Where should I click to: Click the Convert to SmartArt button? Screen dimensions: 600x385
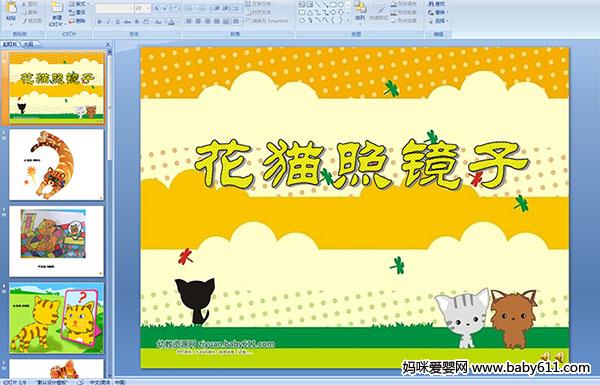(x=267, y=21)
